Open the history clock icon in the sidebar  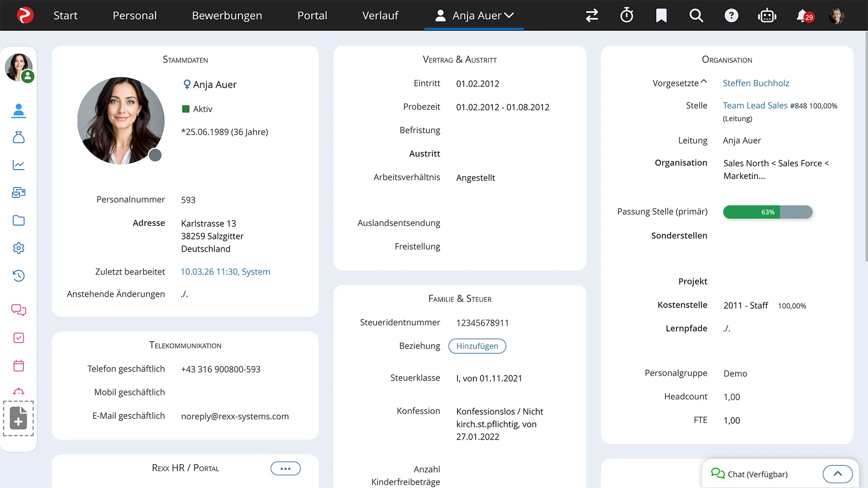(19, 276)
